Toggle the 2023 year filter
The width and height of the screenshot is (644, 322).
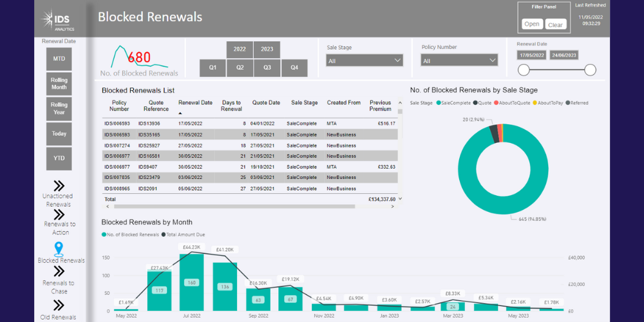(267, 50)
